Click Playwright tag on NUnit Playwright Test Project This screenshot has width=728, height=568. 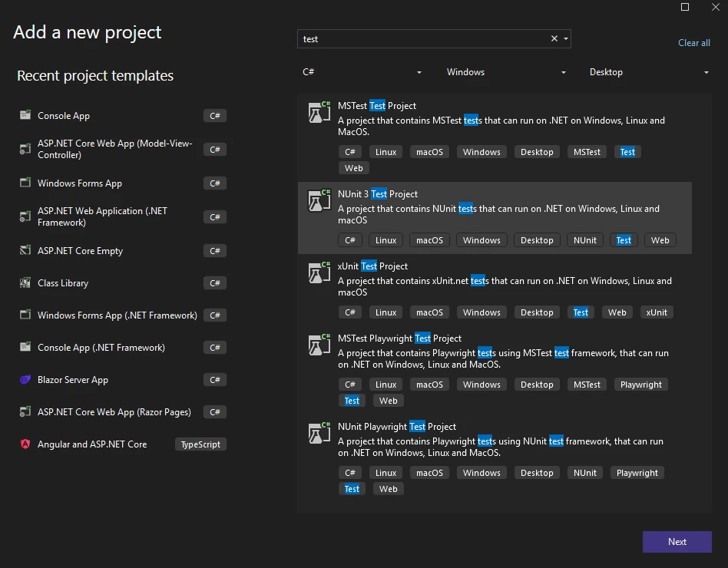click(x=637, y=472)
